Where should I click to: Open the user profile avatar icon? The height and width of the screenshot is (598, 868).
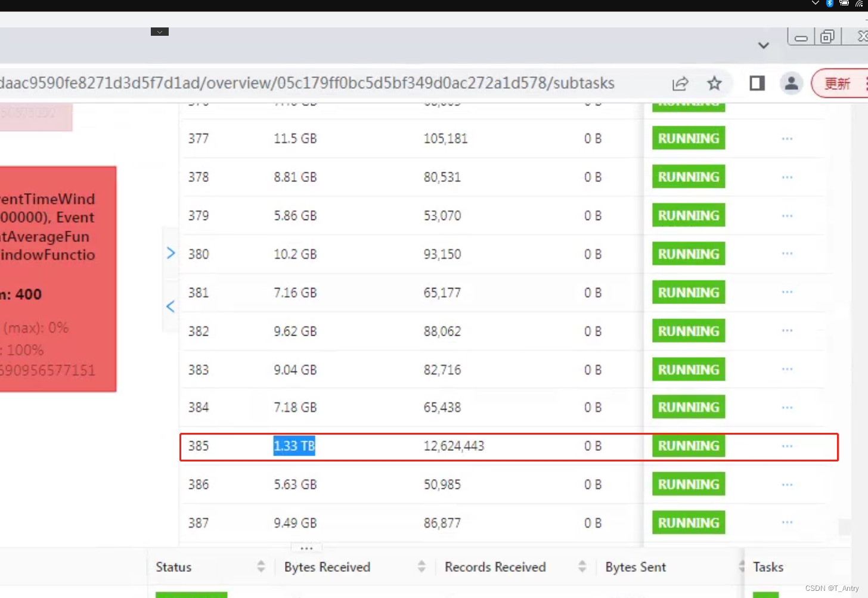tap(792, 83)
